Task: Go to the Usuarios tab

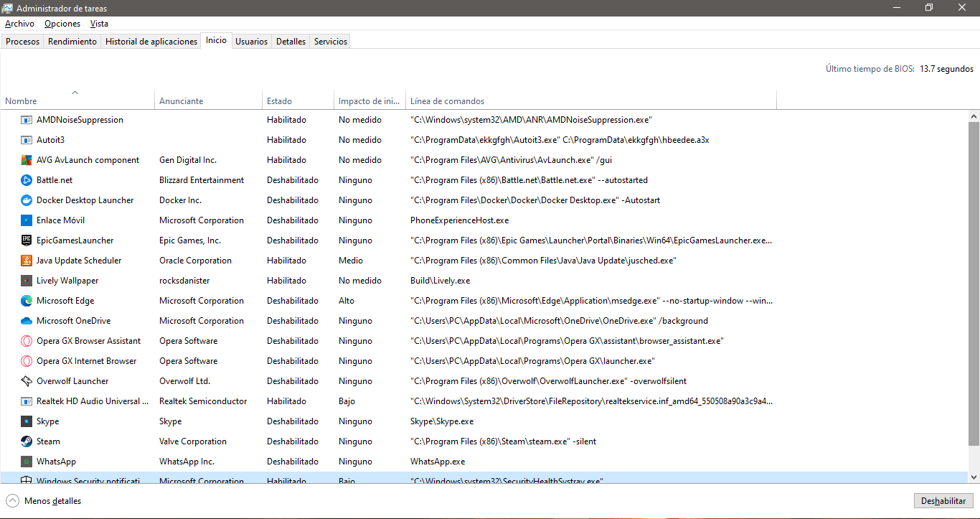Action: click(x=252, y=42)
